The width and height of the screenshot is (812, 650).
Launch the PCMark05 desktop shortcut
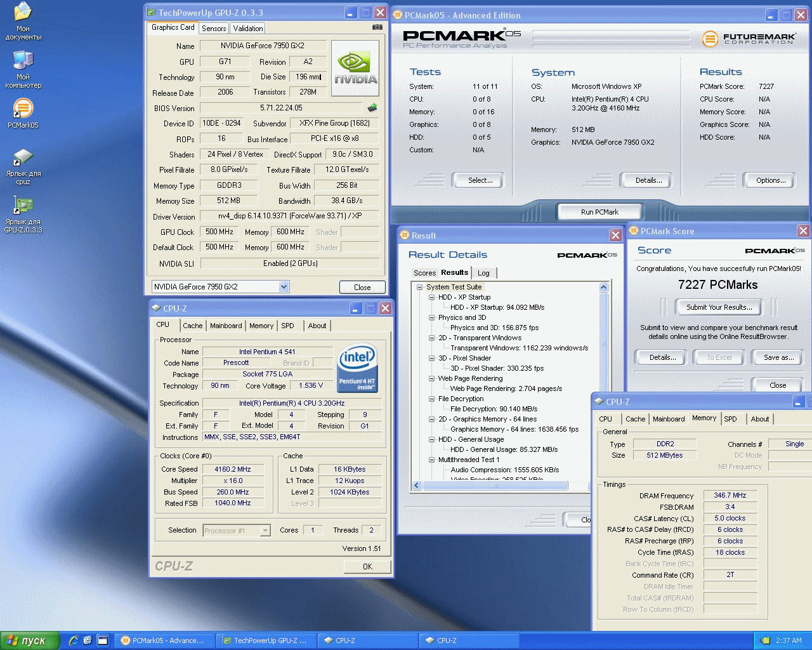(x=23, y=114)
